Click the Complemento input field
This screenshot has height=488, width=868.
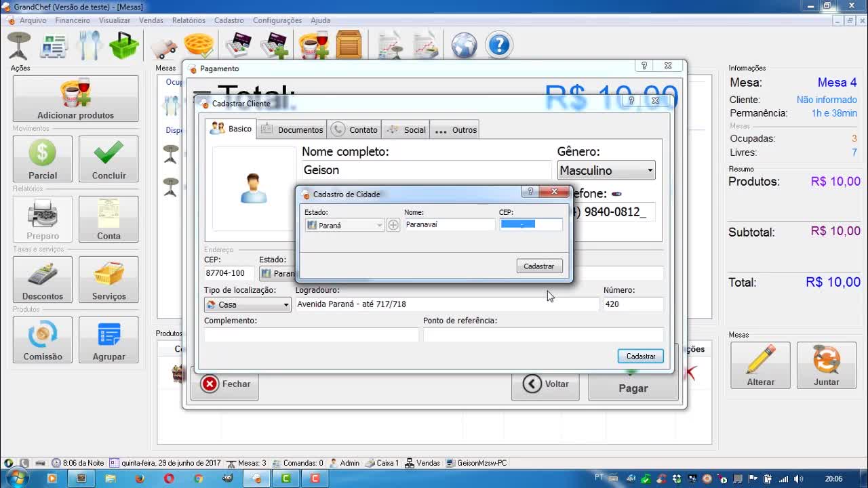311,334
